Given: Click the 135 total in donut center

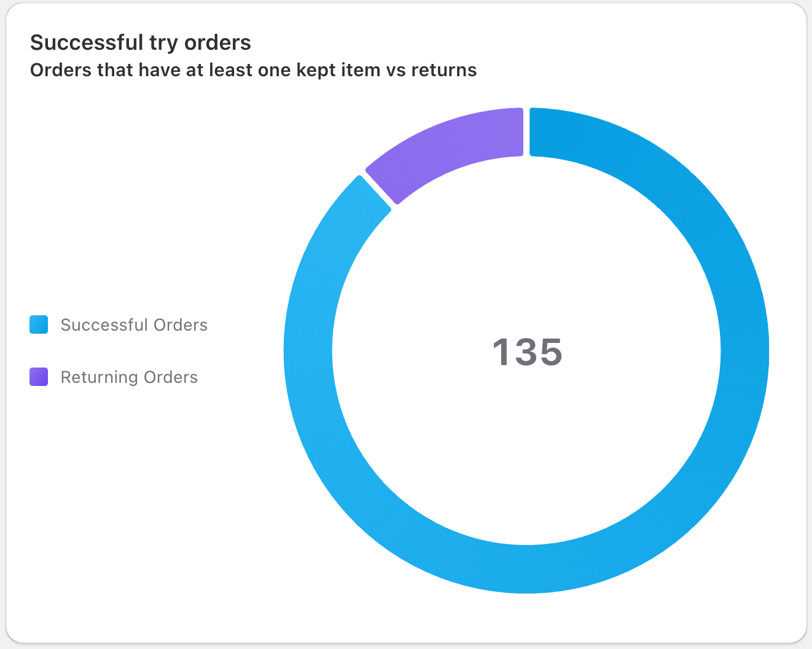Looking at the screenshot, I should point(527,352).
